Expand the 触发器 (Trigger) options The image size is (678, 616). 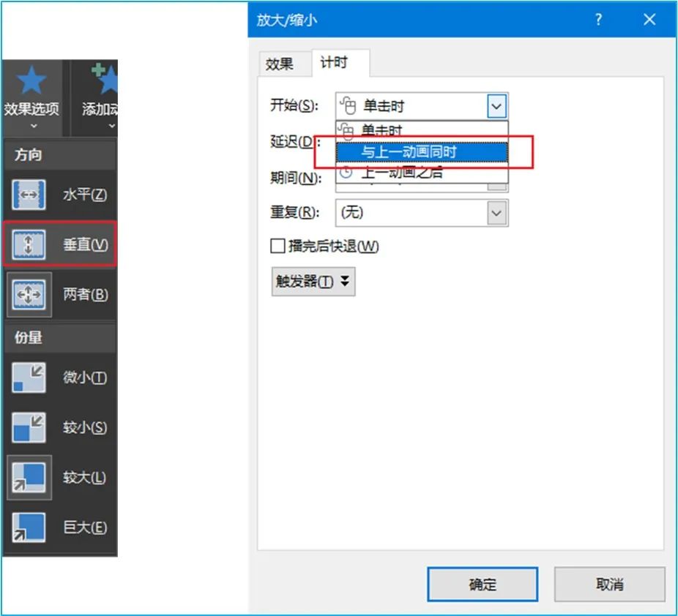point(313,282)
